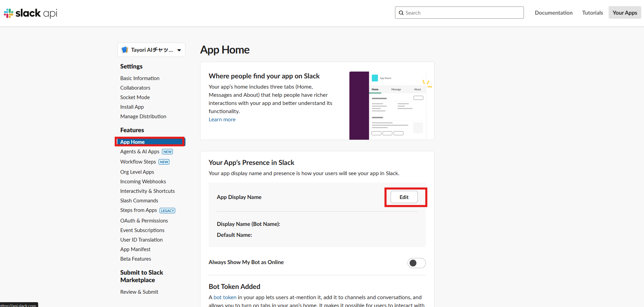The width and height of the screenshot is (644, 307).
Task: Follow the Learn more link
Action: tap(222, 120)
